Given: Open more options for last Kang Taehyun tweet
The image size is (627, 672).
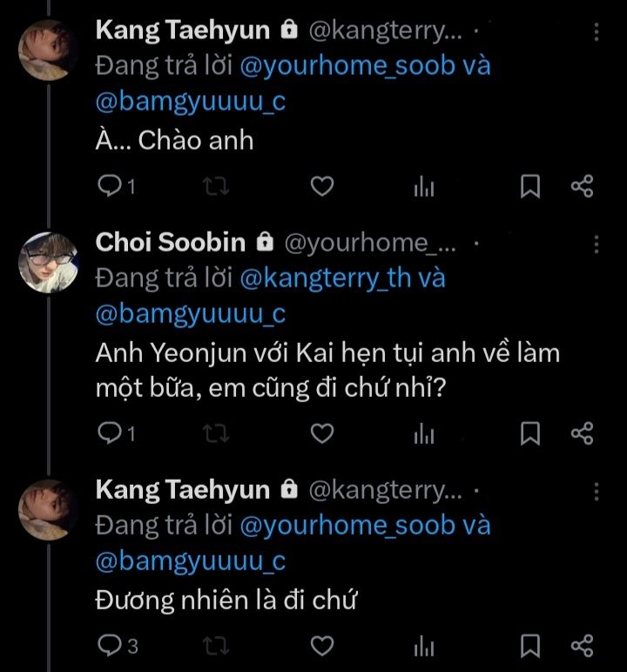Looking at the screenshot, I should click(597, 490).
